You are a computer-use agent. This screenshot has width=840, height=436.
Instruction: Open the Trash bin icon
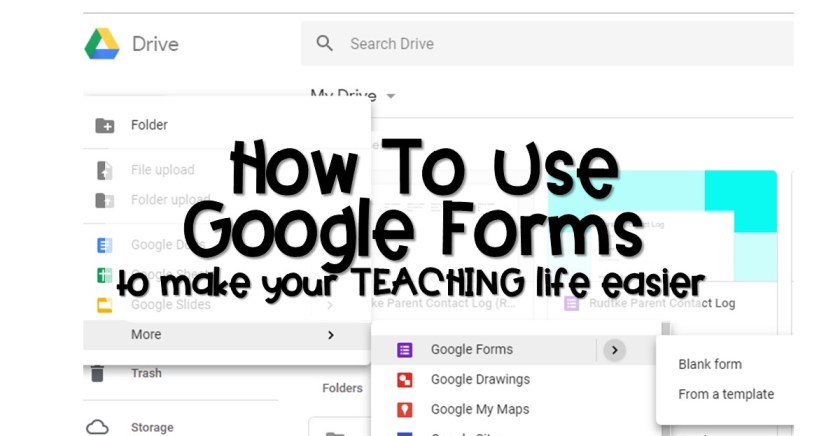click(97, 374)
